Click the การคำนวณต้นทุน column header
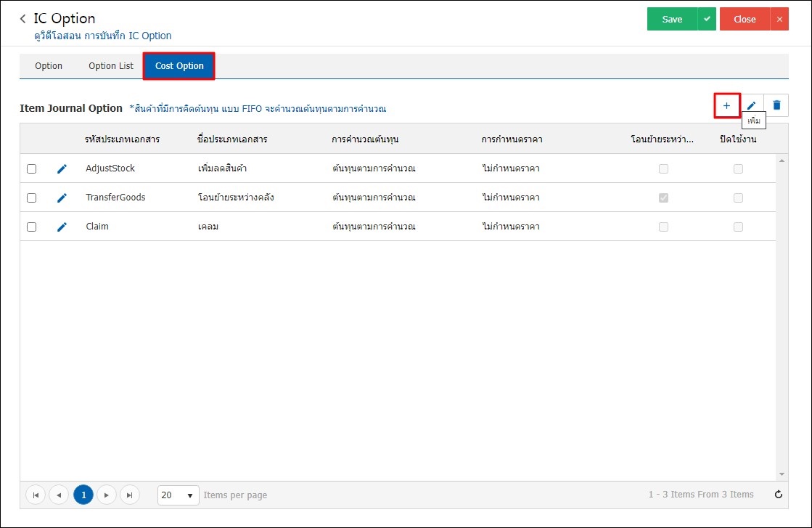812x528 pixels. point(365,139)
